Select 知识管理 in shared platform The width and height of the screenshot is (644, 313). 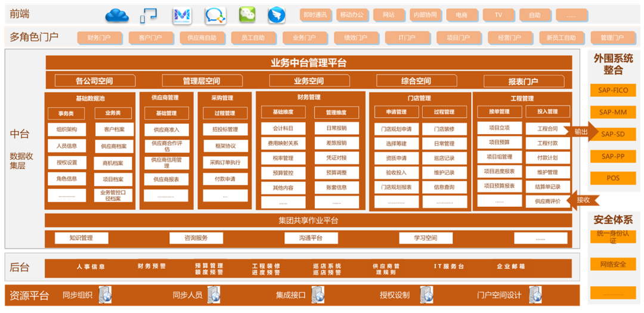81,238
